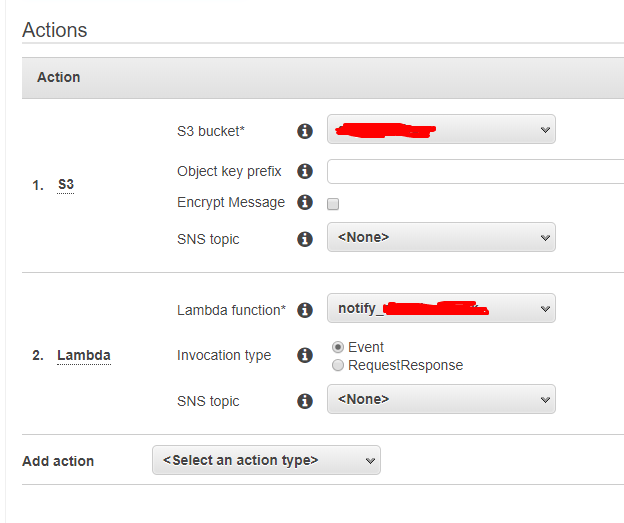Click info icon next to Invocation type
Screen dimensions: 624x523
[x=305, y=355]
